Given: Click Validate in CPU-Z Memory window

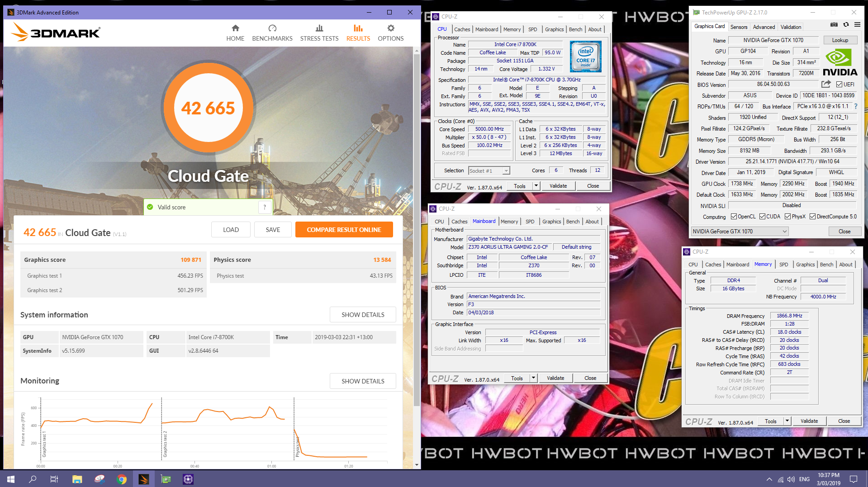Looking at the screenshot, I should 809,421.
